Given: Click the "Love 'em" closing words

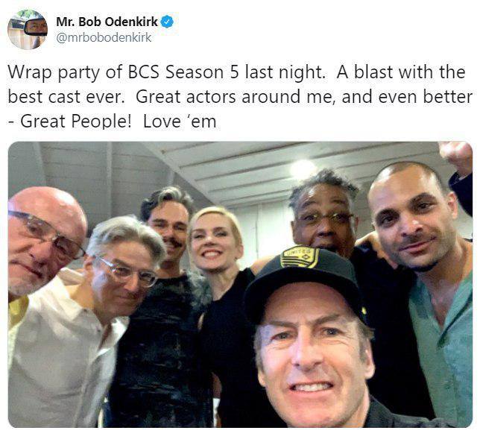Looking at the screenshot, I should tap(180, 122).
